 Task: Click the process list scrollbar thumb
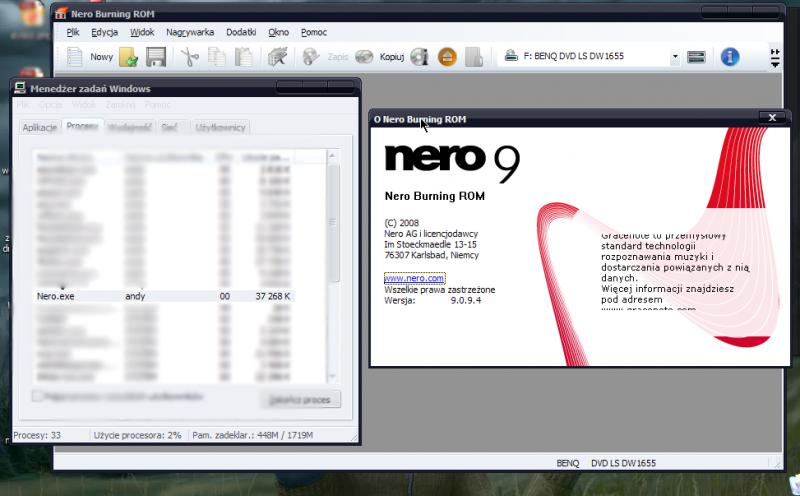(333, 222)
